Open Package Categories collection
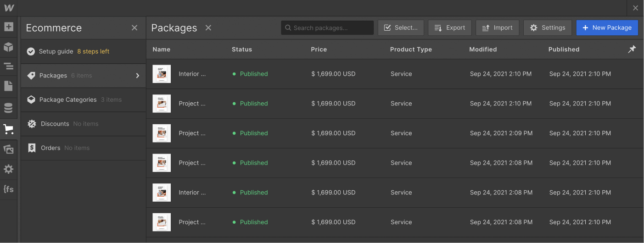Viewport: 644px width, 243px height. click(68, 99)
